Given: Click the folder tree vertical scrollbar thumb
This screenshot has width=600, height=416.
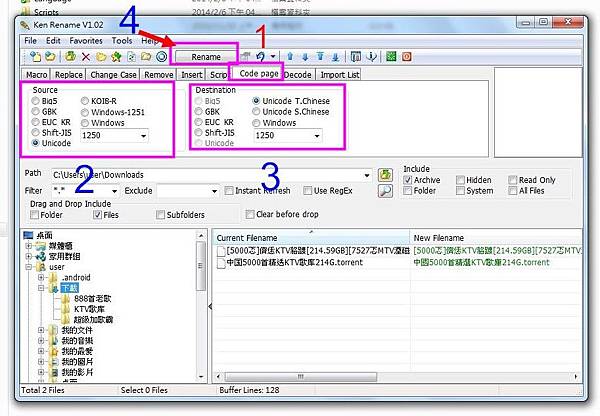Looking at the screenshot, I should point(201,266).
